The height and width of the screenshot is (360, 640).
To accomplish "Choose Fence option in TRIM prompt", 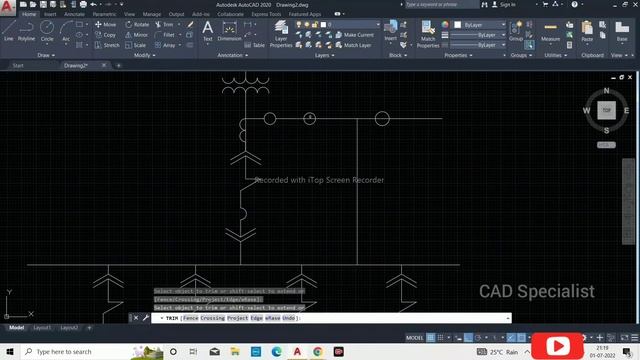I will (190, 318).
